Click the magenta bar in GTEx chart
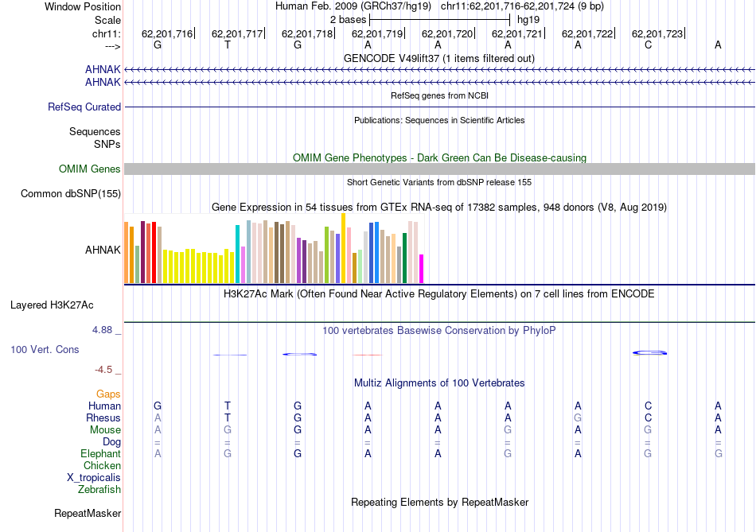 [x=422, y=269]
